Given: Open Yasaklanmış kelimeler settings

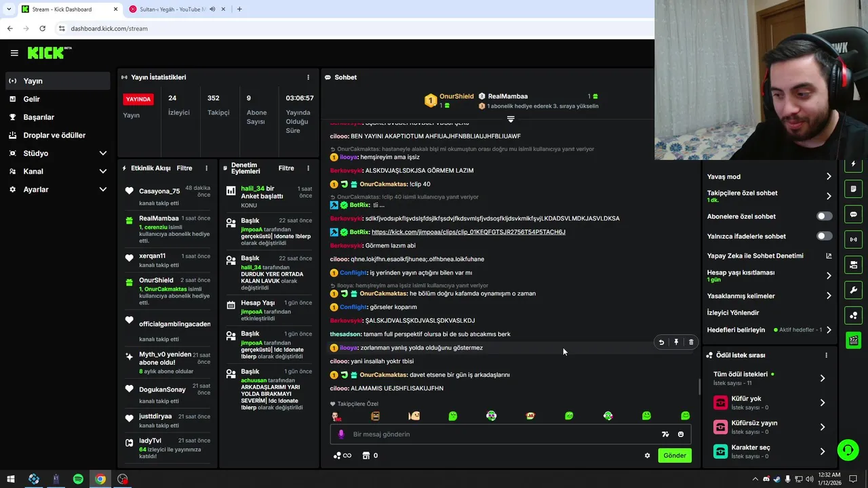Looking at the screenshot, I should (770, 296).
